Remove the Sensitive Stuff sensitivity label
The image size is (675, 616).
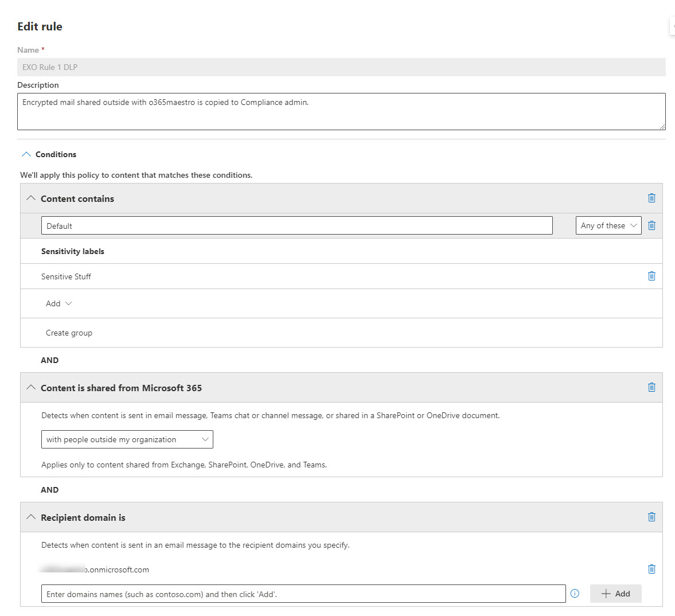[651, 276]
